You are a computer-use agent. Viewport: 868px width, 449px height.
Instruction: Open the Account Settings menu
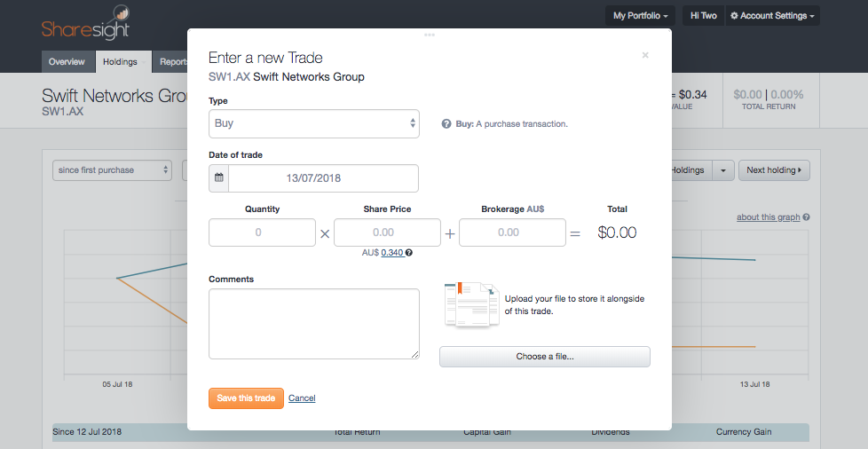click(772, 15)
